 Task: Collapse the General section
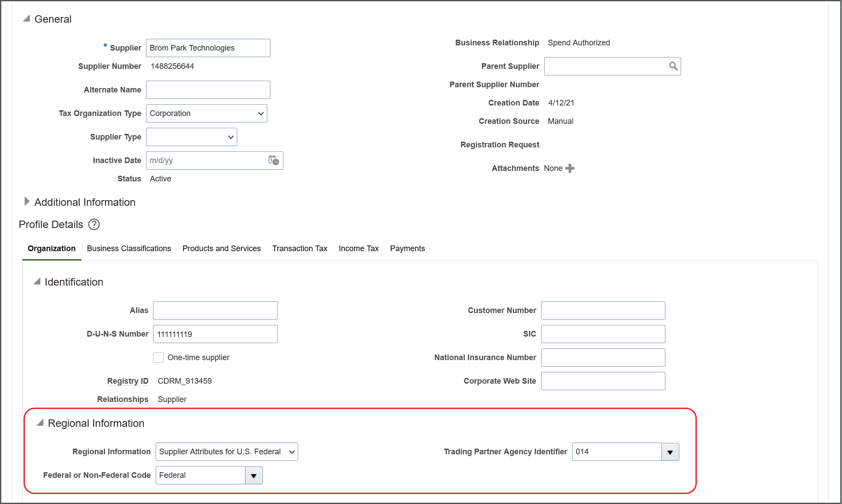[x=27, y=19]
